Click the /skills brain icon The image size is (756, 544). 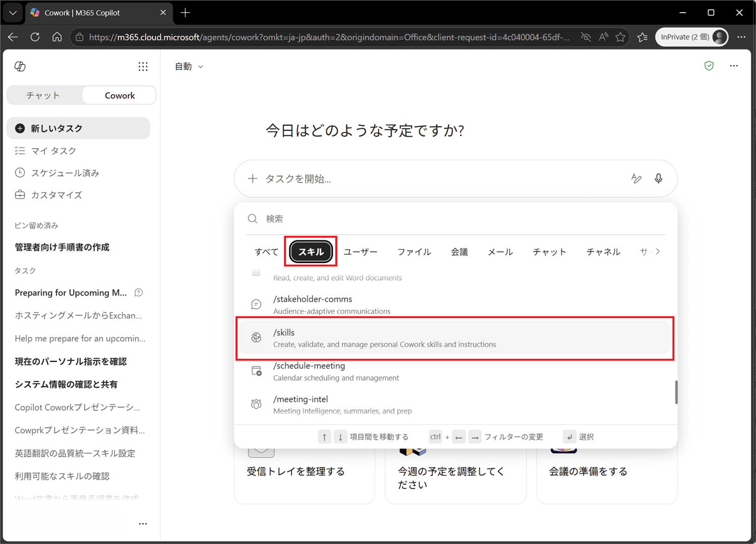(x=257, y=337)
